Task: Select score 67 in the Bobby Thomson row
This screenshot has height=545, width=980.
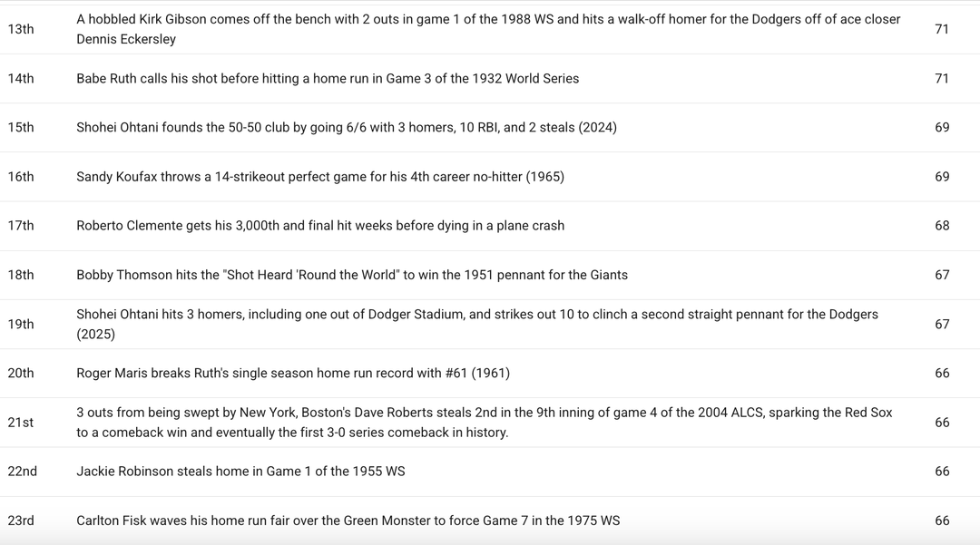Action: (942, 275)
